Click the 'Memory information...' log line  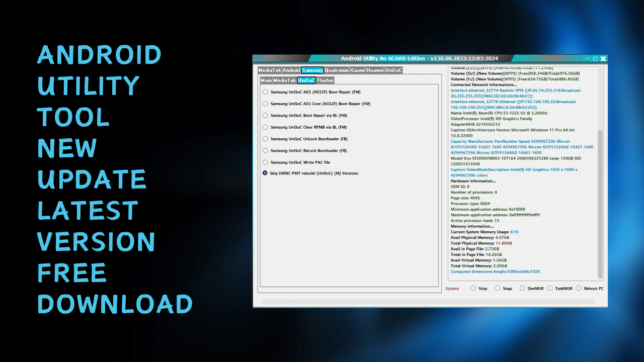472,226
